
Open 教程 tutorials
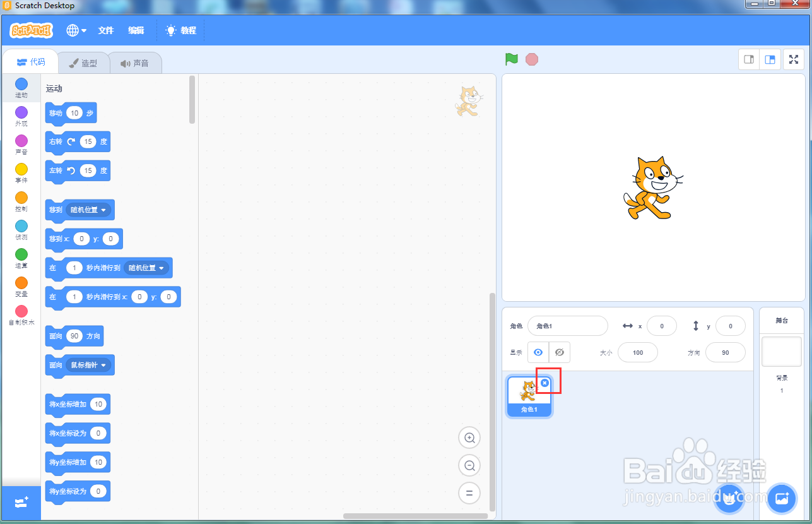click(181, 30)
